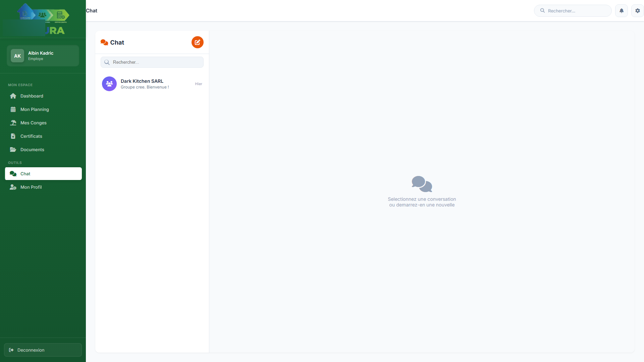The height and width of the screenshot is (362, 644).
Task: Click the Albin Kadric profile card
Action: point(43,56)
